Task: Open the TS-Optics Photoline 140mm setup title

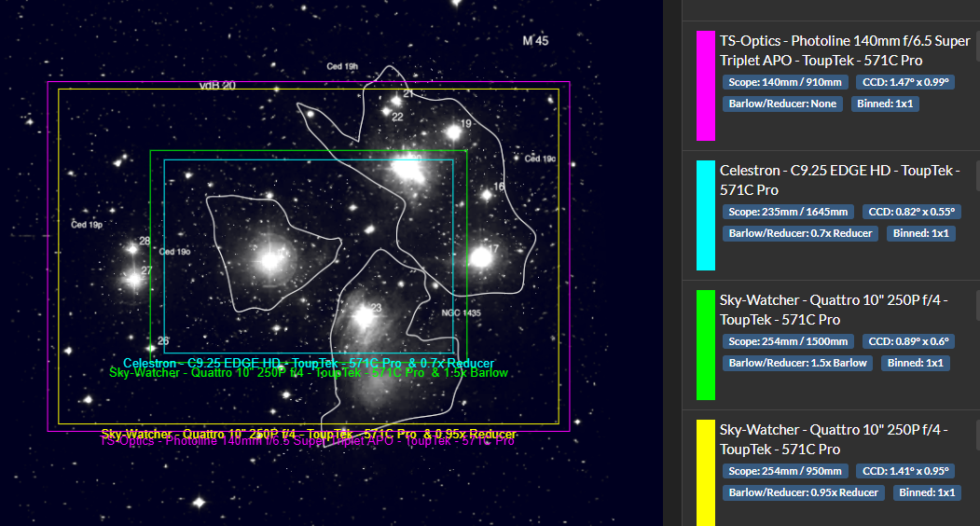Action: click(x=845, y=50)
